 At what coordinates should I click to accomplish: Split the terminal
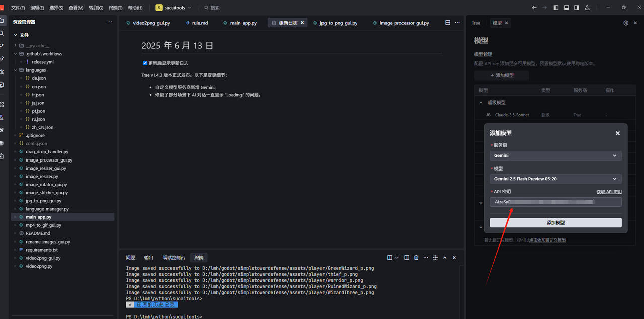point(407,257)
